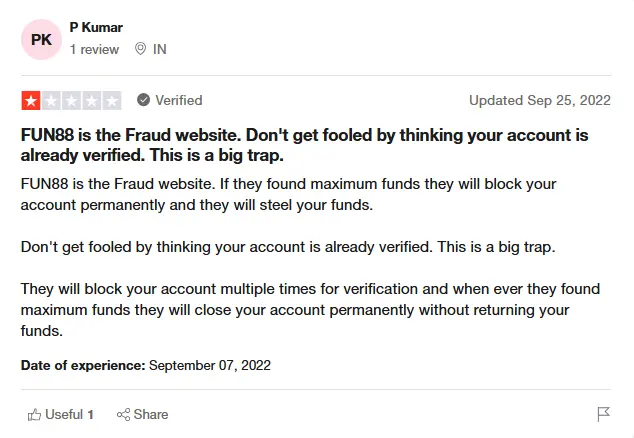This screenshot has height=438, width=634.
Task: Click the Verified label text
Action: 179,100
